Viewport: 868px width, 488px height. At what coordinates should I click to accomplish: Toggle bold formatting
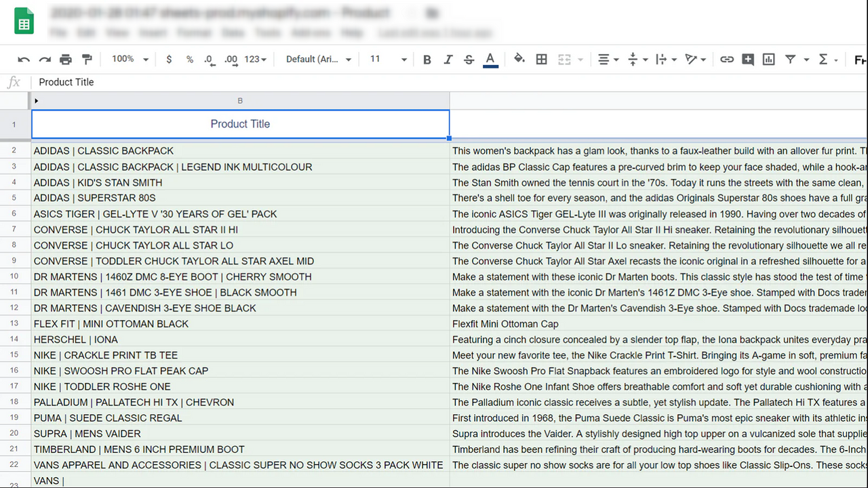coord(427,59)
